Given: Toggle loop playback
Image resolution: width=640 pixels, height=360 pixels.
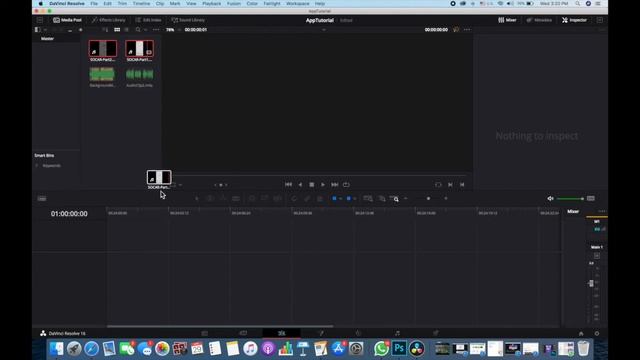Looking at the screenshot, I should pyautogui.click(x=346, y=184).
